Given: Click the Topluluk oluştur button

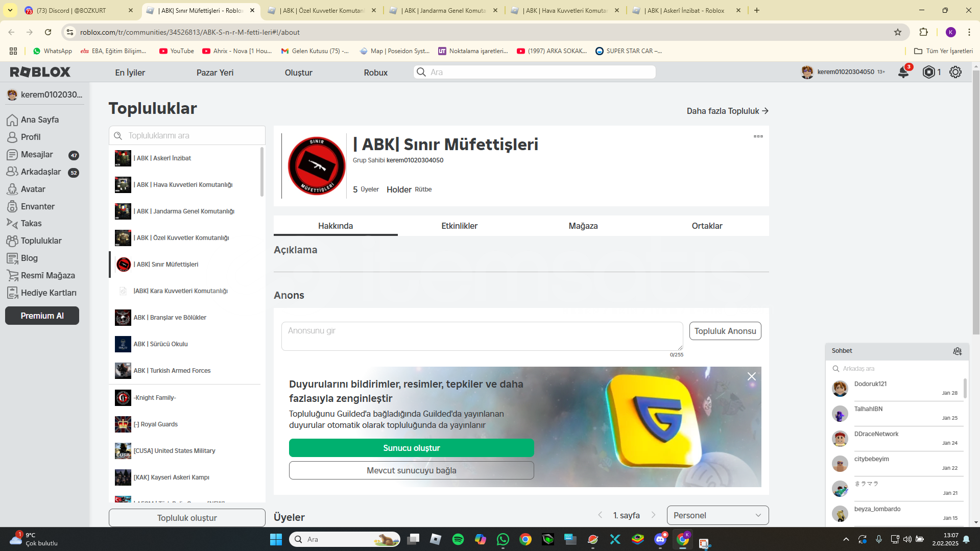Looking at the screenshot, I should point(187,518).
